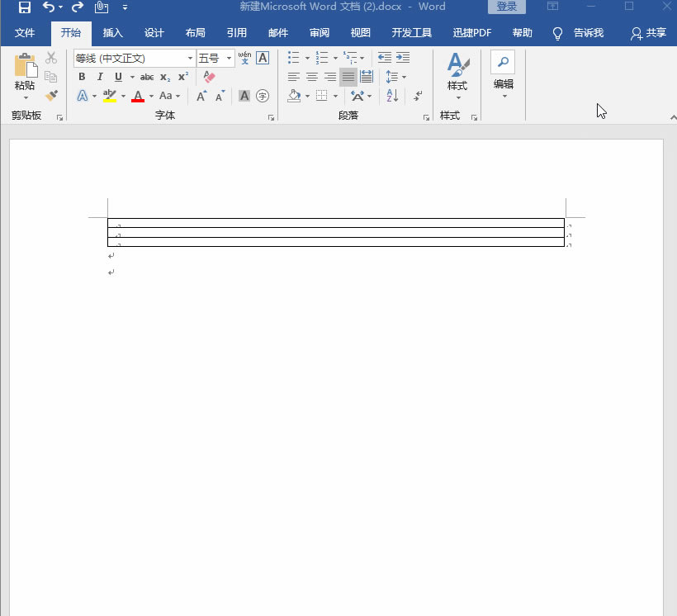
Task: Click the Clear Formatting eraser icon
Action: [209, 77]
